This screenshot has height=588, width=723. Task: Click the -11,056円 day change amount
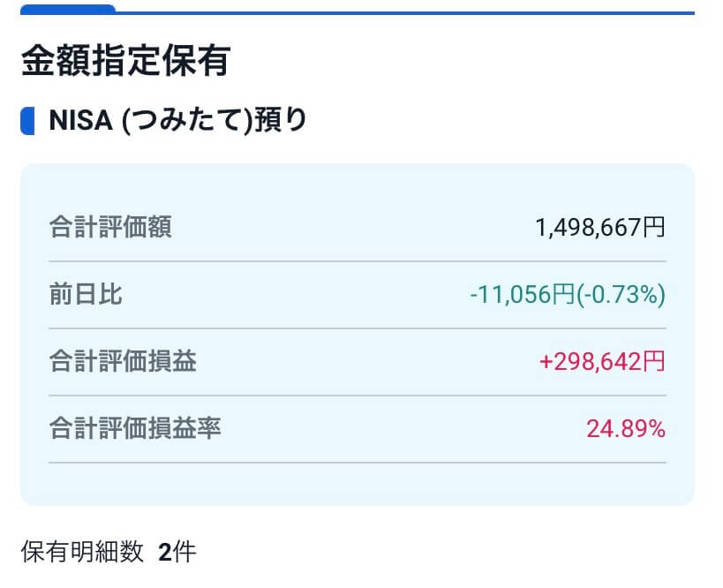coord(522,295)
